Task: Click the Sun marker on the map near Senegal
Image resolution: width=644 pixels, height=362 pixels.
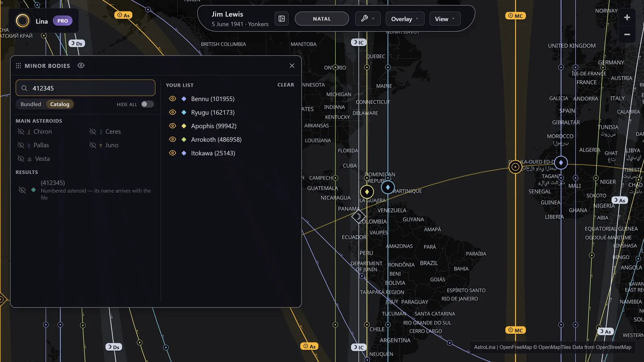Action: click(515, 167)
